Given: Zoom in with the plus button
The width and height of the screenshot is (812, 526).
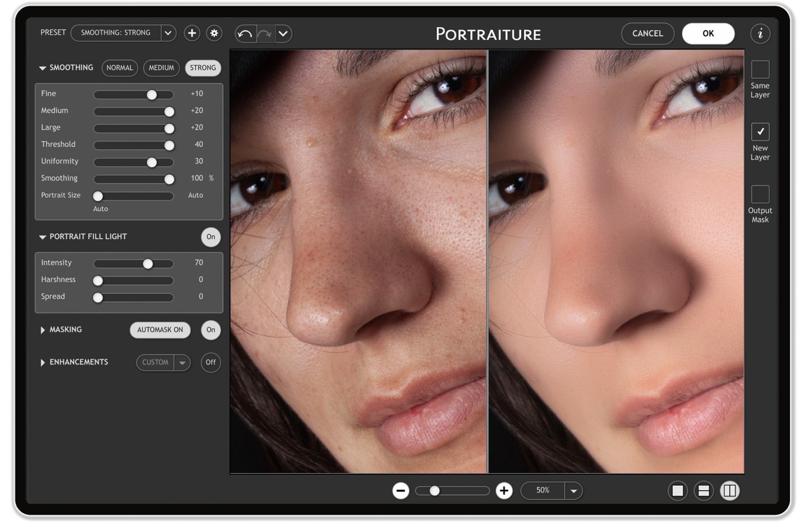Looking at the screenshot, I should pos(504,491).
